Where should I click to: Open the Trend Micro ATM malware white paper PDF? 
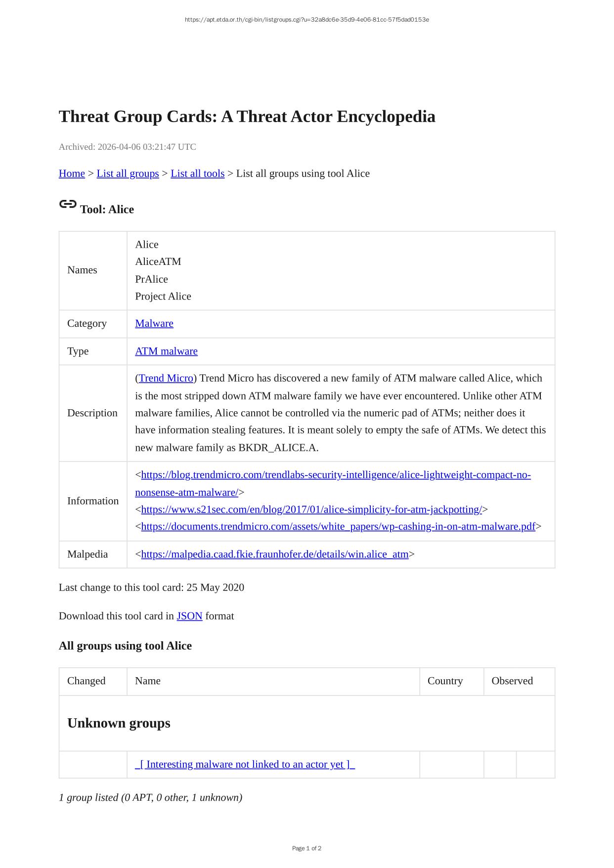click(338, 526)
